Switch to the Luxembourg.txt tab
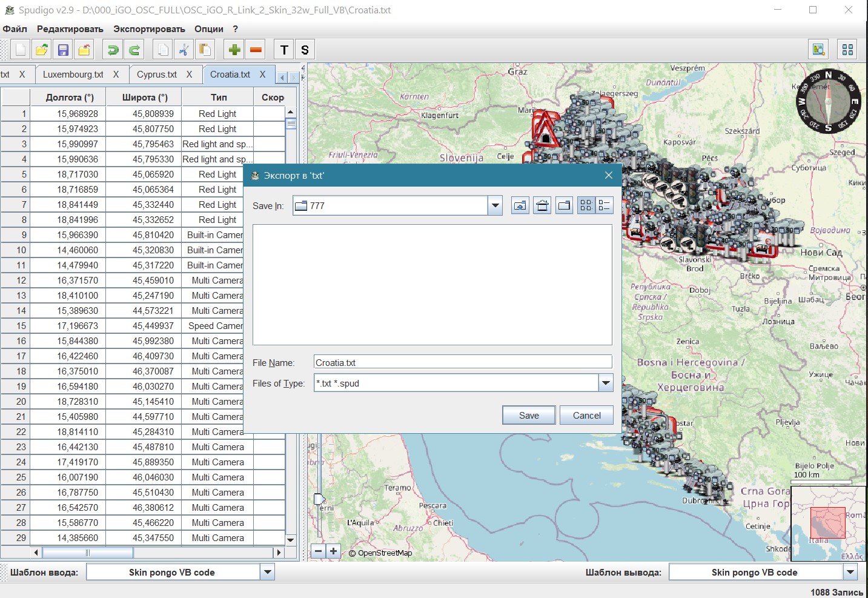The height and width of the screenshot is (598, 868). pyautogui.click(x=73, y=75)
